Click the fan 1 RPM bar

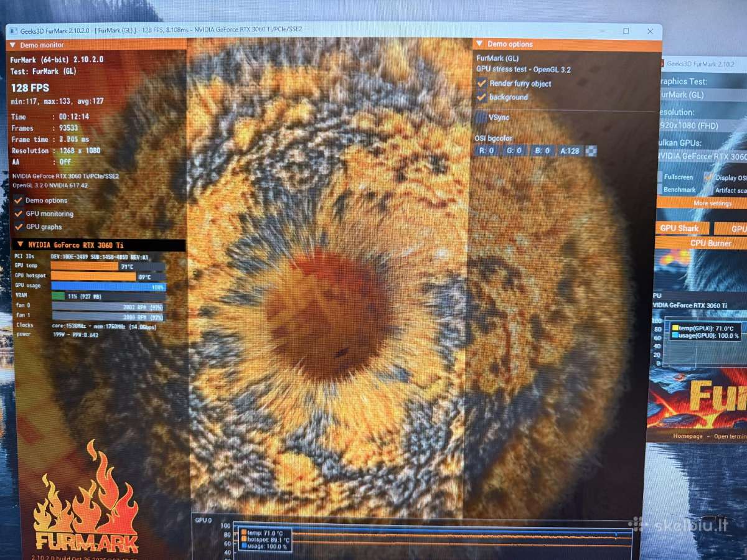pos(108,317)
